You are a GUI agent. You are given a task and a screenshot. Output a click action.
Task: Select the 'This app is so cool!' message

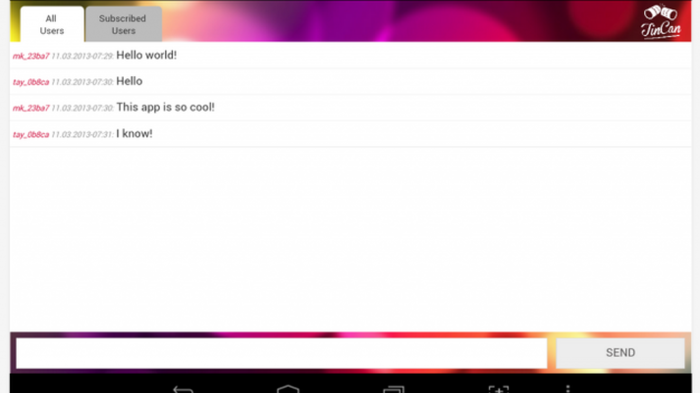pos(165,107)
